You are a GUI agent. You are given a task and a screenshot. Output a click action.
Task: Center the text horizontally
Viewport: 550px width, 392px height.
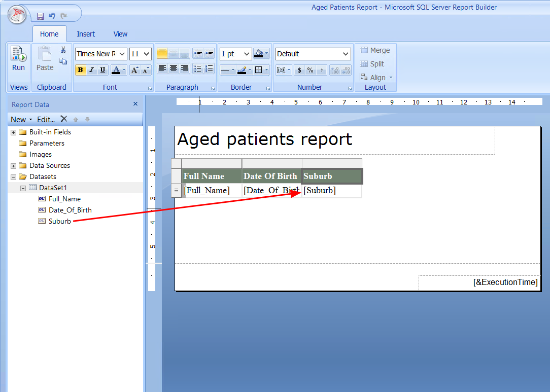[174, 69]
